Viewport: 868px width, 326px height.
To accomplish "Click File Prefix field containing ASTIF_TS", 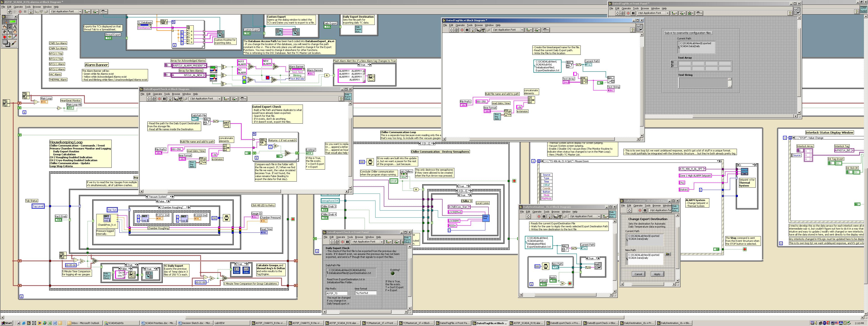I will [337, 294].
